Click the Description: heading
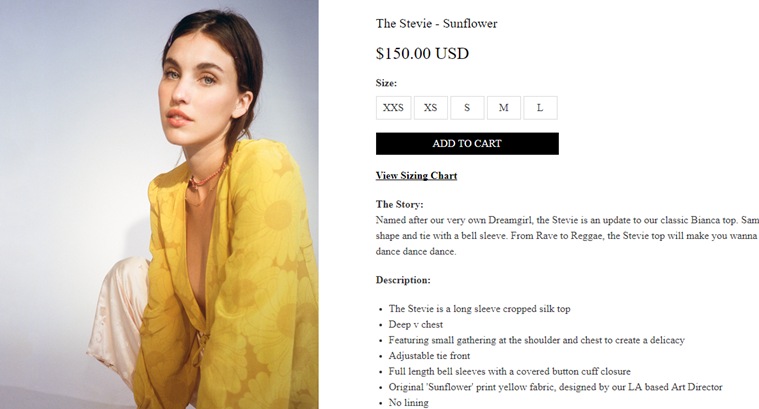Screen dimensions: 759x409 point(403,280)
